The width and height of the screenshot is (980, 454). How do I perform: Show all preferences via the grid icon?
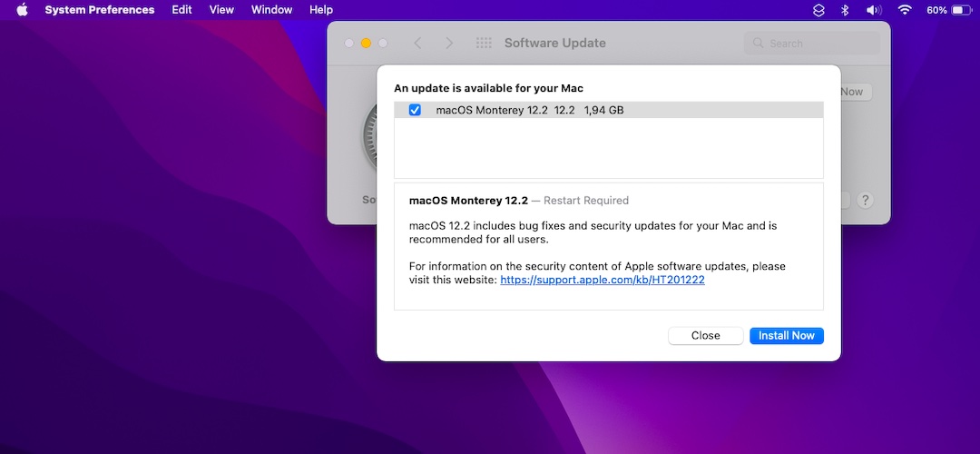point(484,44)
